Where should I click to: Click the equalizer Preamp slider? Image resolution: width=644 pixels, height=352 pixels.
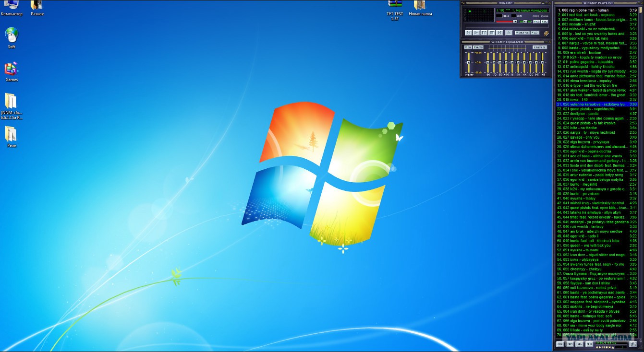click(x=469, y=63)
